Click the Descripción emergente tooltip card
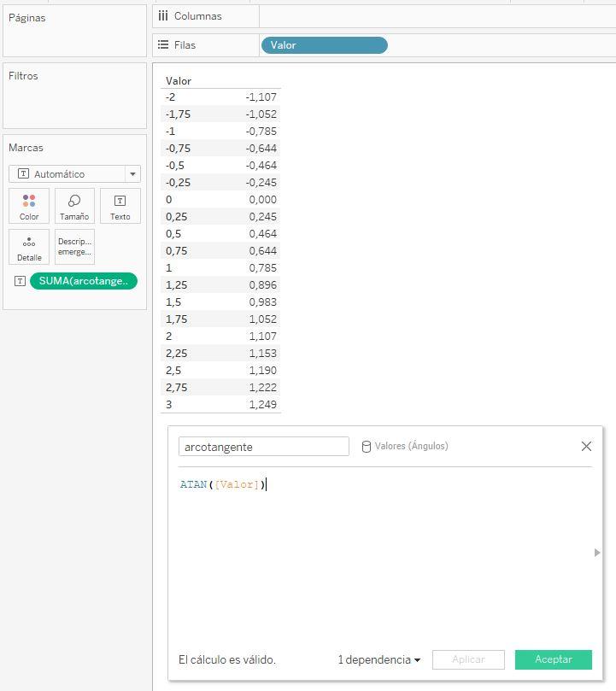 (74, 247)
